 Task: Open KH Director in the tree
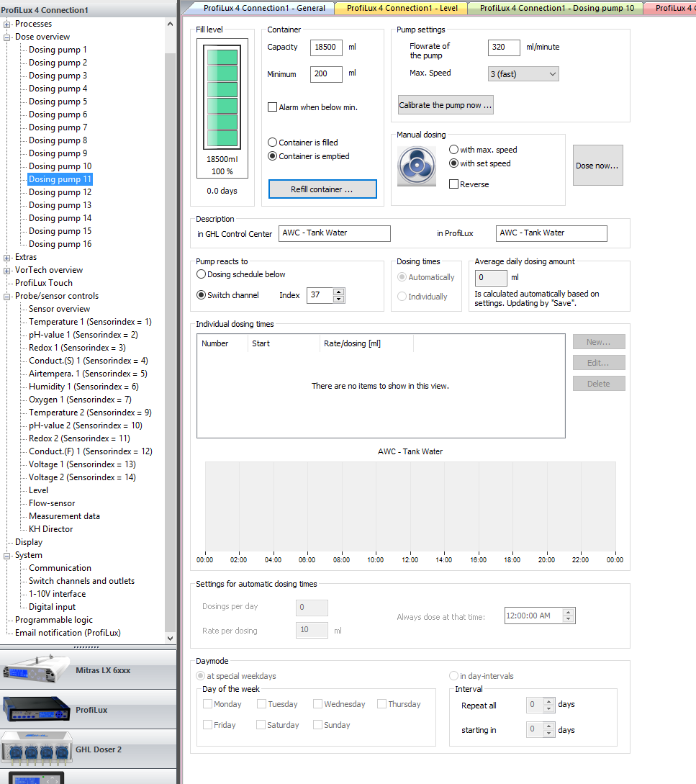point(50,529)
